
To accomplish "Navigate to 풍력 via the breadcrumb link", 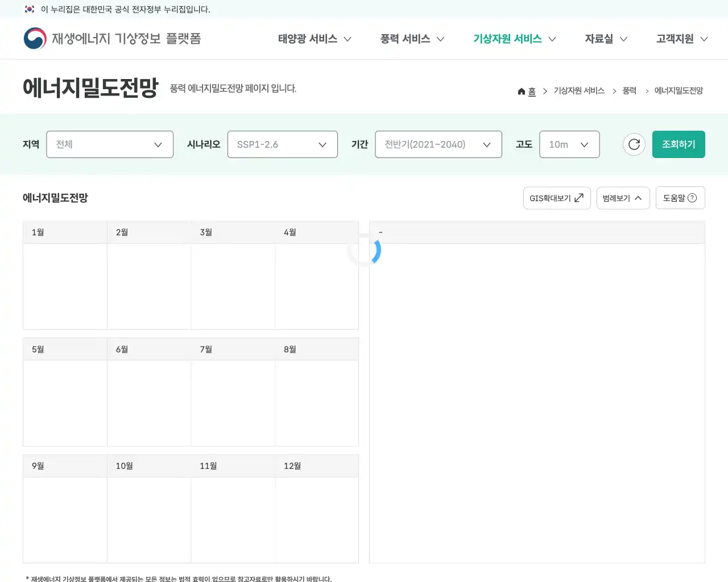I will pos(629,90).
